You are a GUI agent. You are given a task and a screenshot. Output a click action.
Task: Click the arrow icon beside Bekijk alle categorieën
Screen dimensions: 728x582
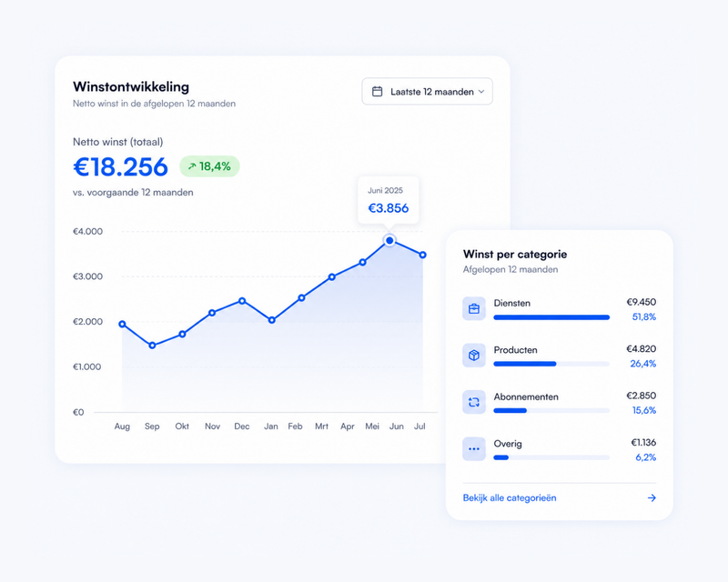(x=652, y=498)
